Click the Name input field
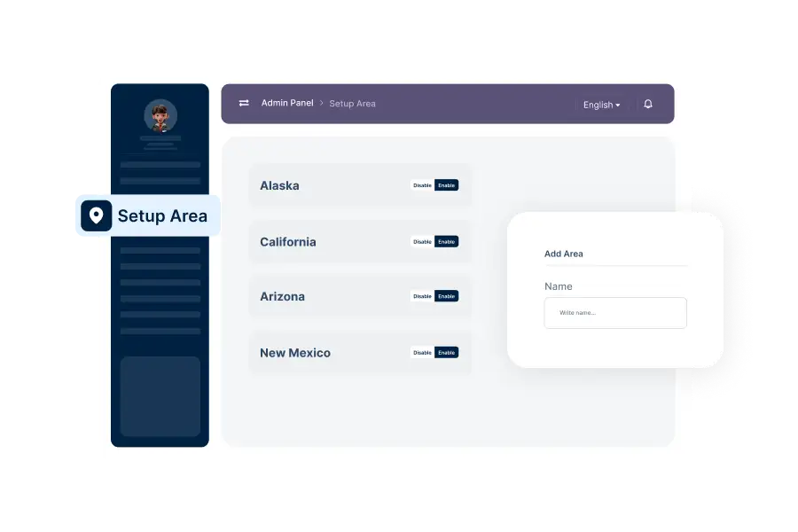The height and width of the screenshot is (532, 798). [x=615, y=313]
